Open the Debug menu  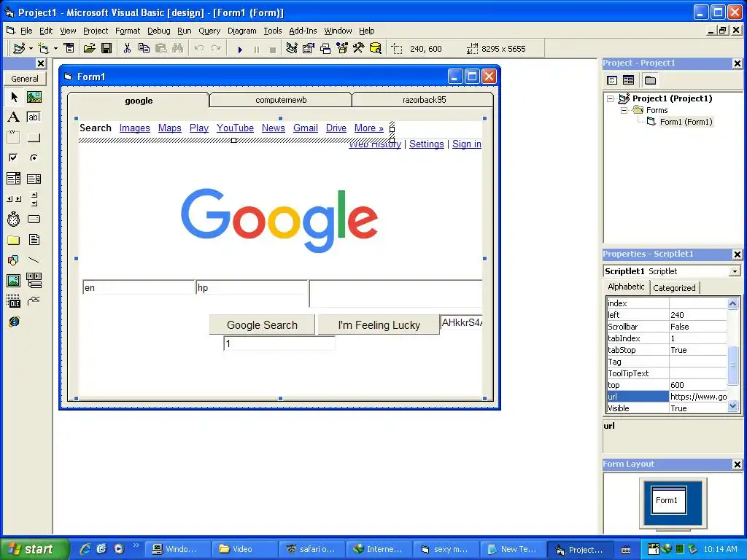coord(158,31)
